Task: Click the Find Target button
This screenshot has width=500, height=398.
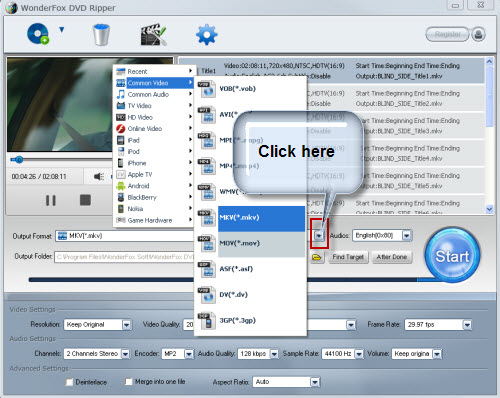Action: pyautogui.click(x=348, y=257)
